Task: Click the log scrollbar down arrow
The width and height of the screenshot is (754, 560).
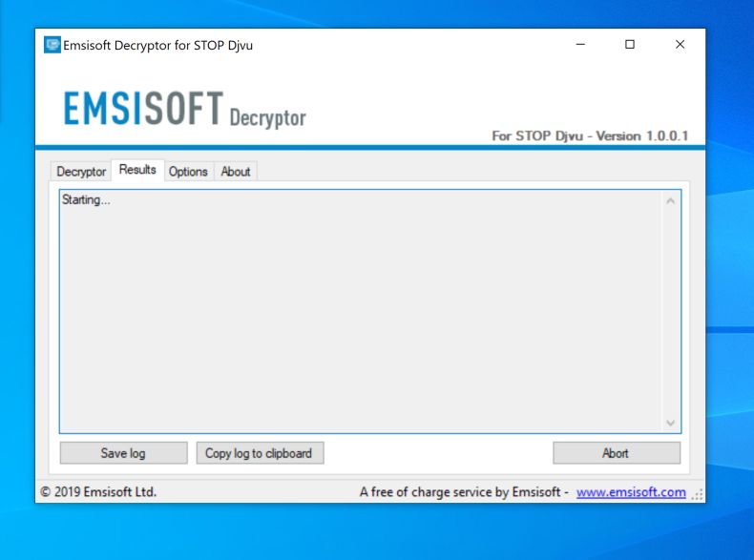Action: 670,423
